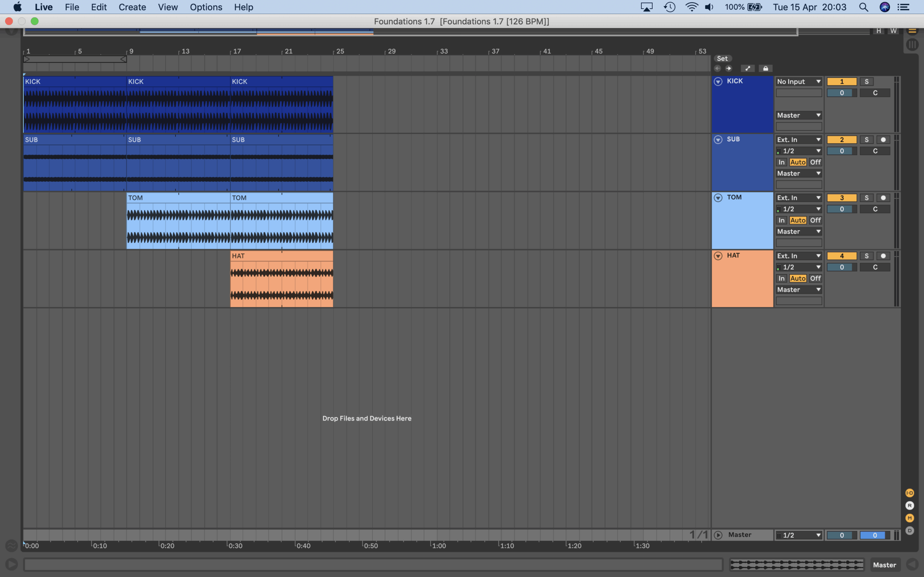The width and height of the screenshot is (924, 577).
Task: Click the Master track play button
Action: (x=718, y=535)
